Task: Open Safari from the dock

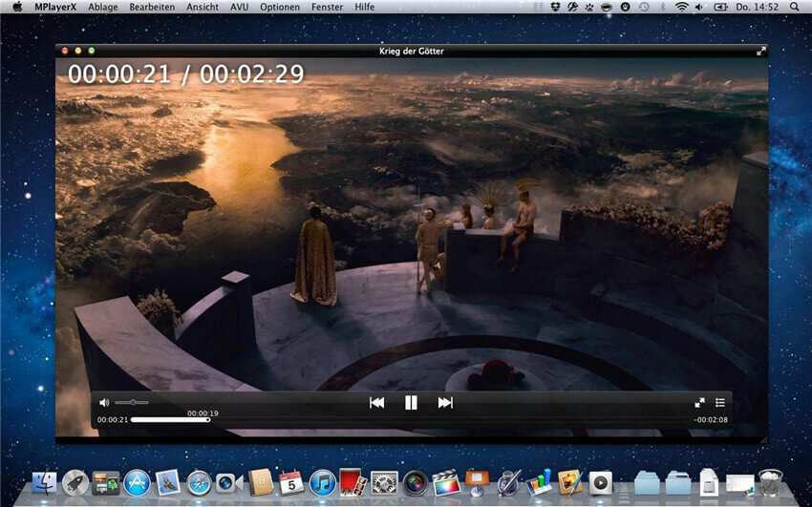Action: click(200, 483)
